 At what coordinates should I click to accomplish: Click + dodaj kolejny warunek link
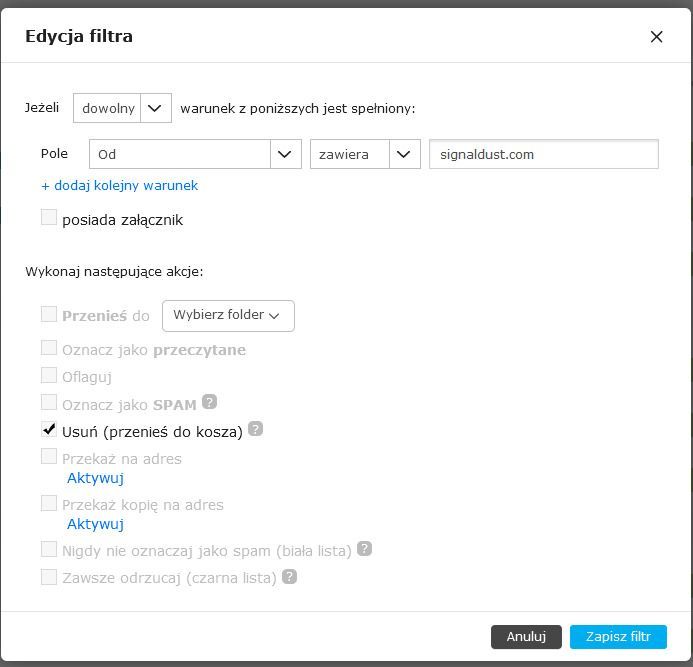click(x=119, y=185)
